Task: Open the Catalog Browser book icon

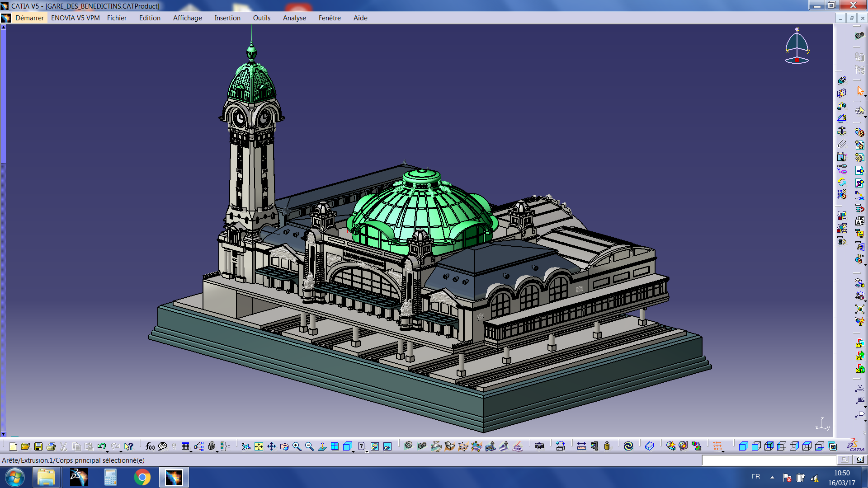Action: coord(650,446)
